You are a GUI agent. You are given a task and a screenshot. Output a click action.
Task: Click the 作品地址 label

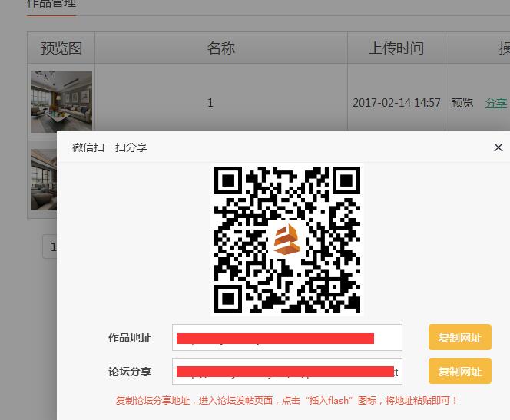(x=130, y=338)
